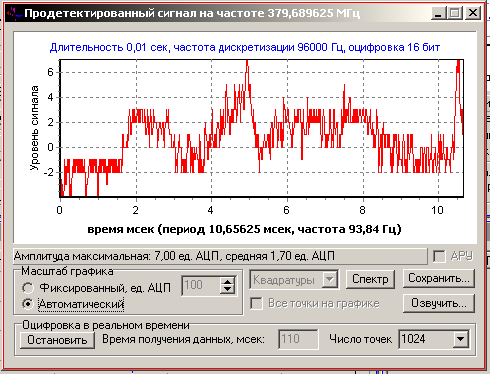This screenshot has height=374, width=490.
Task: Click the Оцифровка в реальном времени group label
Action: [x=106, y=325]
